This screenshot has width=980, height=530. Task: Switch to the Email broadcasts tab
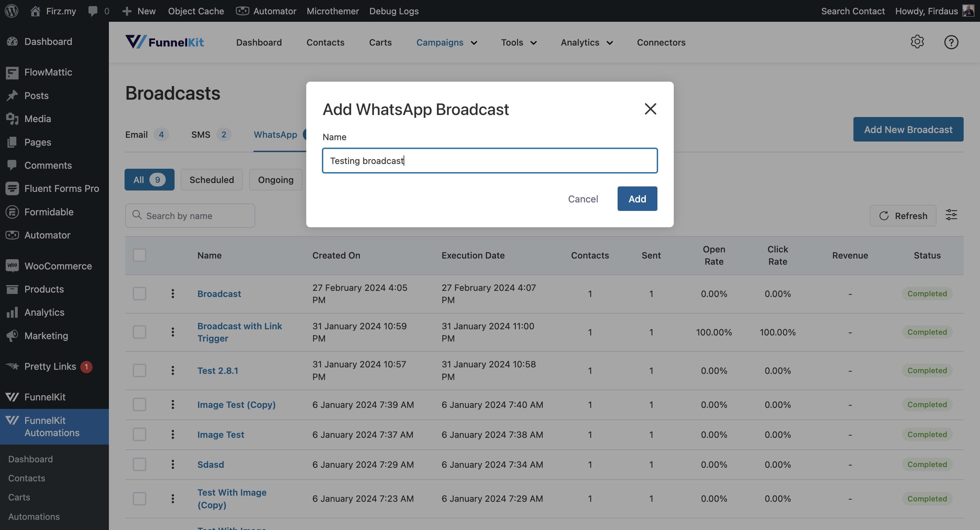click(x=147, y=135)
